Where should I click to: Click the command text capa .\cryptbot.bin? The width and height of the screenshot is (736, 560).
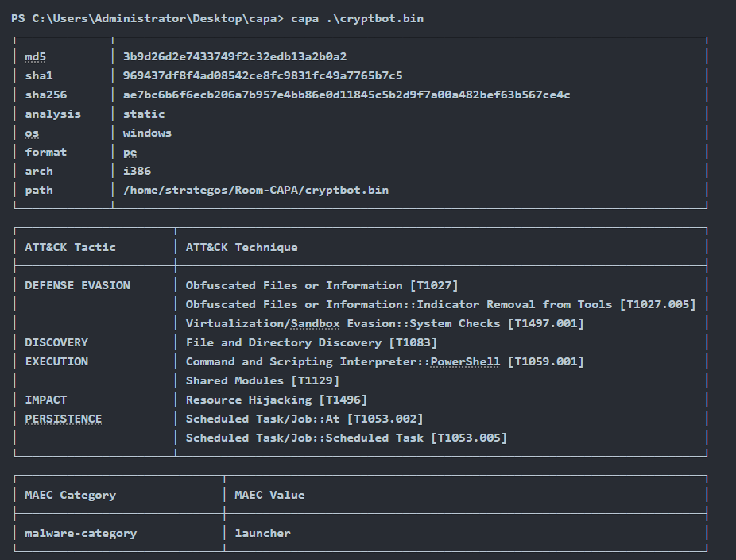(357, 19)
